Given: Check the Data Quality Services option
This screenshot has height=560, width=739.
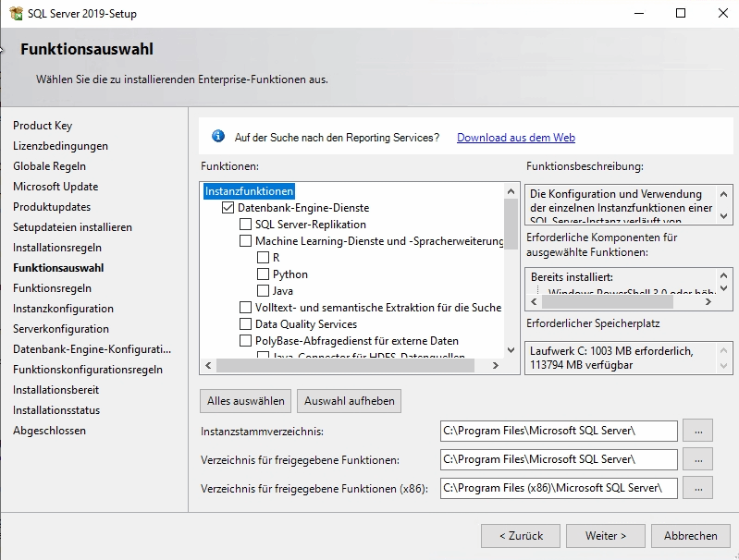Looking at the screenshot, I should pyautogui.click(x=245, y=324).
